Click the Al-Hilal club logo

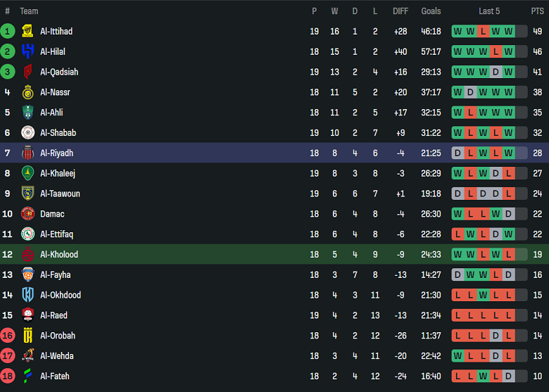click(x=27, y=51)
